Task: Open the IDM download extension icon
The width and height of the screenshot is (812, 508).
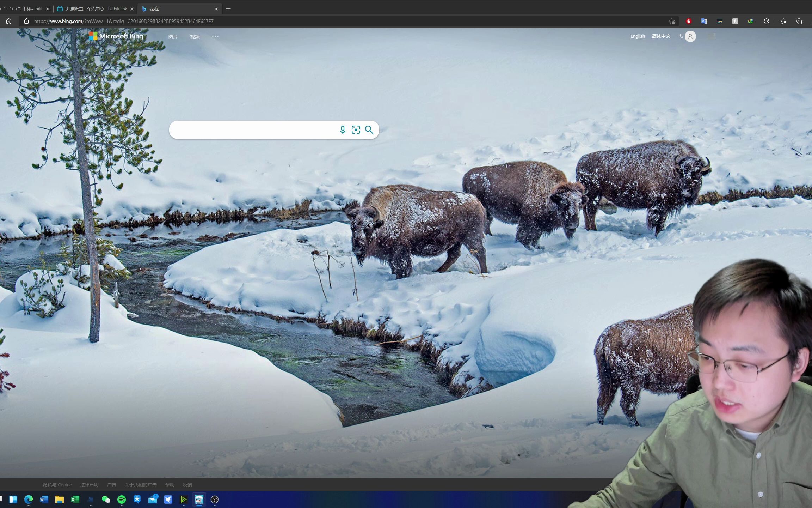Action: tap(751, 21)
